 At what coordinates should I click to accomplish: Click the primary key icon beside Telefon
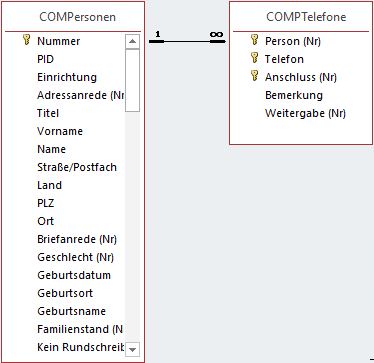click(254, 57)
